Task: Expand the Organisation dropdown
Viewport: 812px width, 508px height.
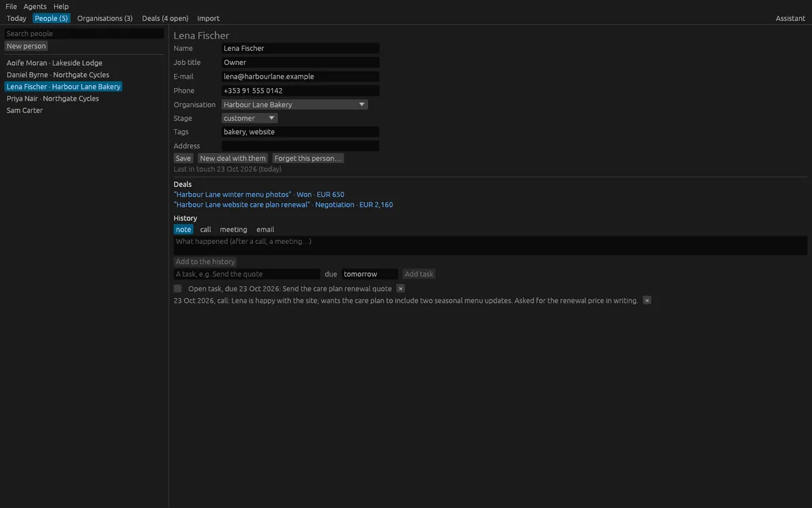Action: click(x=295, y=104)
